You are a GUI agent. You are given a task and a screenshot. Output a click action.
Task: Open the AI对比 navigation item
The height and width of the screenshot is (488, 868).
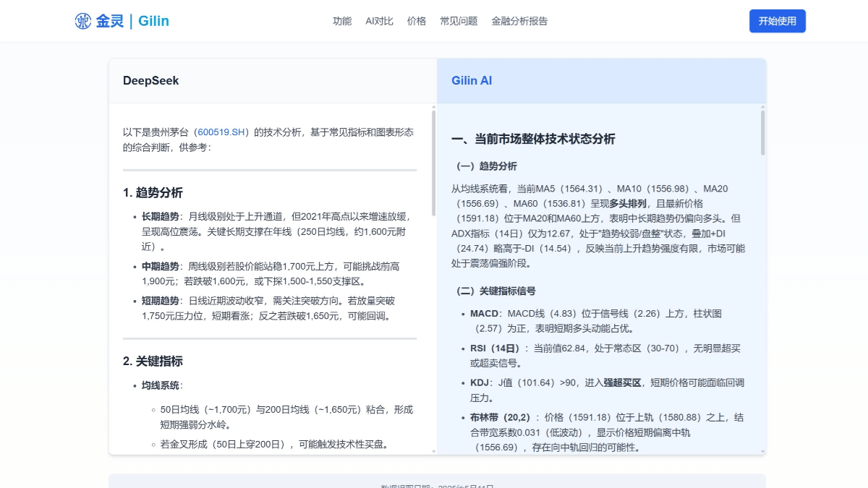pos(379,21)
